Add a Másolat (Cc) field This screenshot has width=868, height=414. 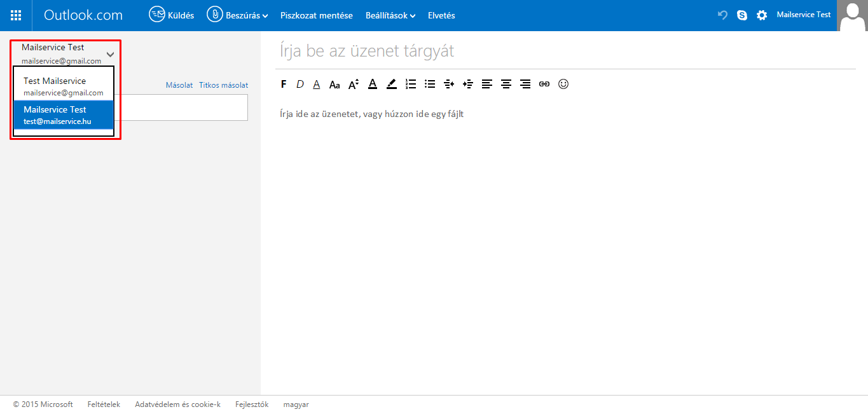click(x=179, y=85)
